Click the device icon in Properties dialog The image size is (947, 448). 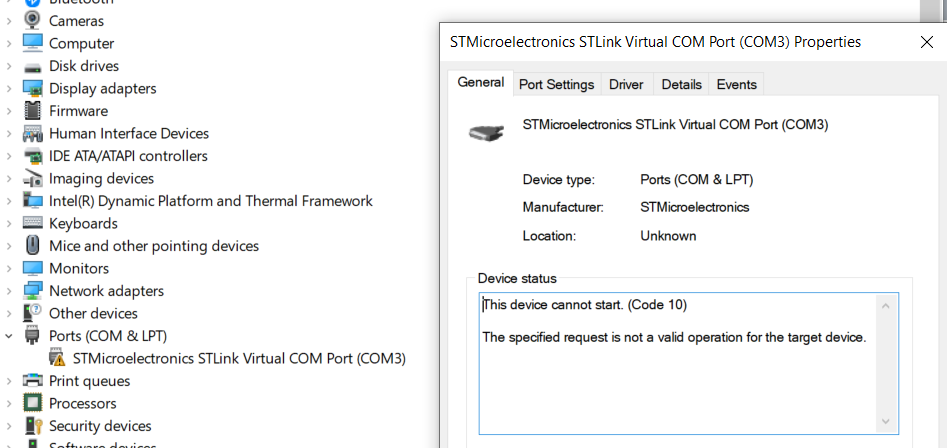(x=487, y=132)
